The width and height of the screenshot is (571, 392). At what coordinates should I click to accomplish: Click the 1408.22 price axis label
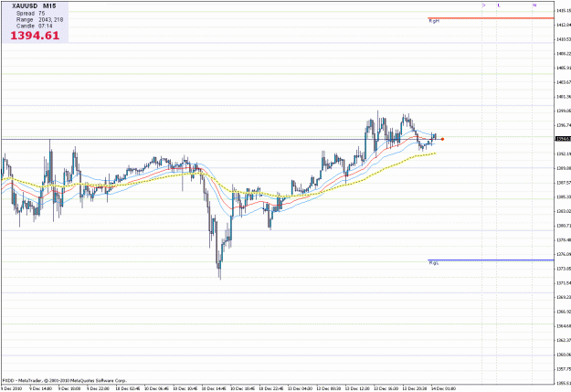point(564,54)
